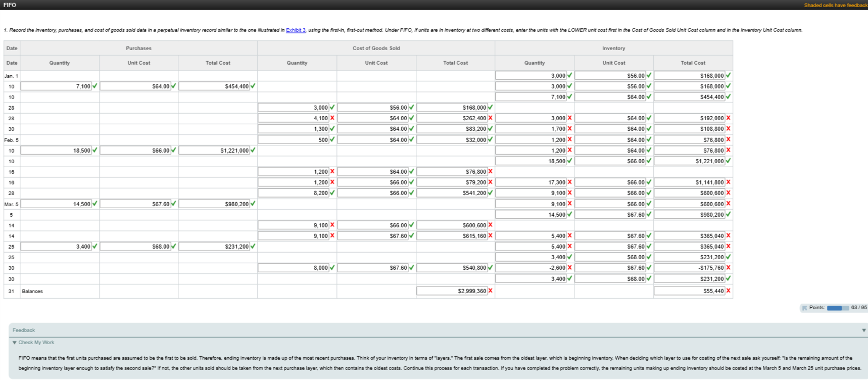Select the Mar. 5 purchases quantity field 14,500

56,204
